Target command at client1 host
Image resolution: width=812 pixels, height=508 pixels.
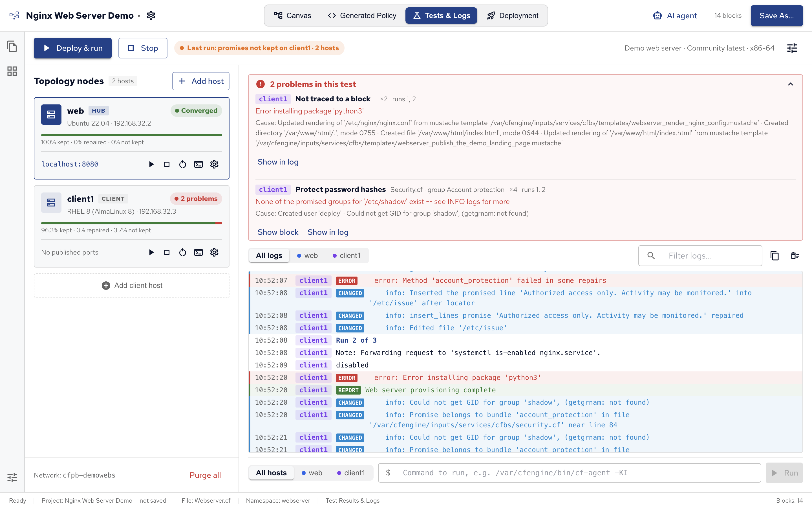coord(351,473)
